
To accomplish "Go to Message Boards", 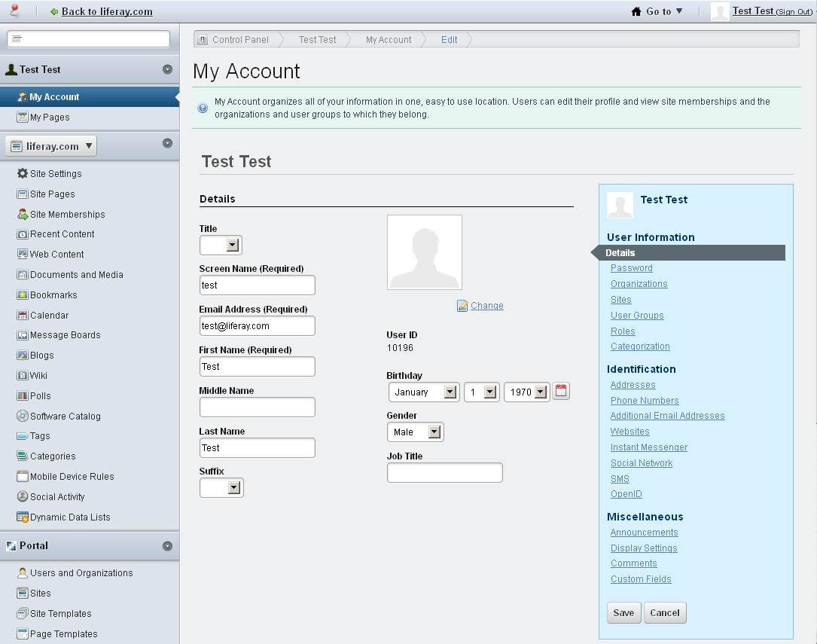I will (x=65, y=334).
